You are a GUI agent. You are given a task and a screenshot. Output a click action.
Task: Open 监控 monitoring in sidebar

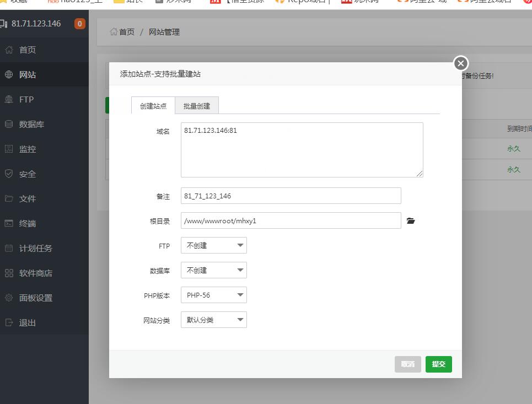[x=28, y=149]
